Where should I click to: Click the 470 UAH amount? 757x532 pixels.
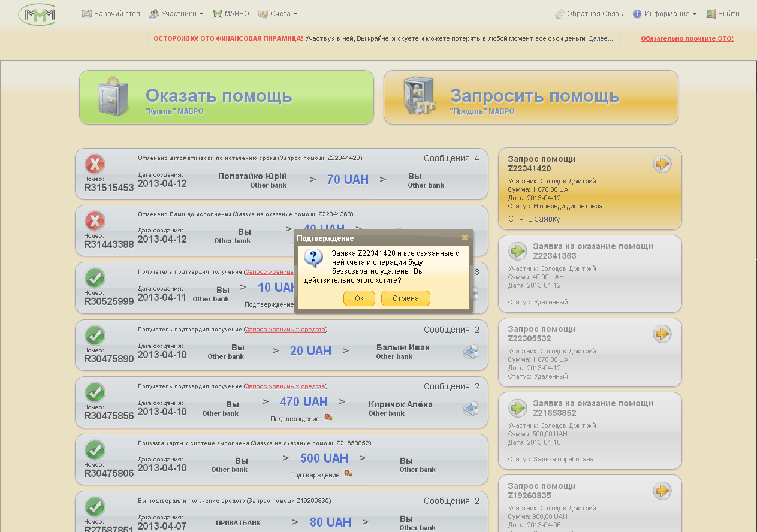click(x=303, y=401)
